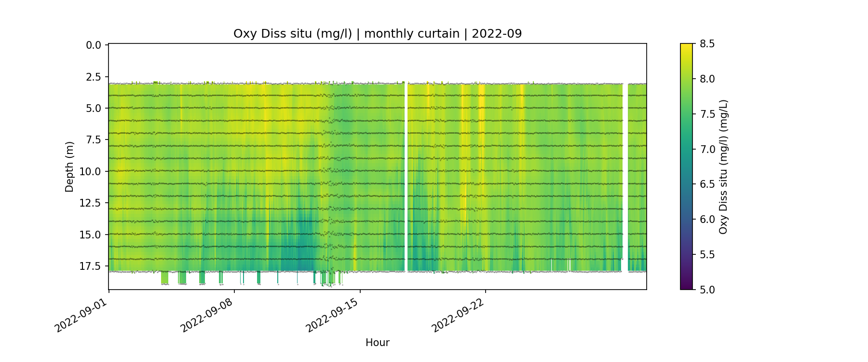Select the 2.5 depth axis tick label

(x=94, y=77)
